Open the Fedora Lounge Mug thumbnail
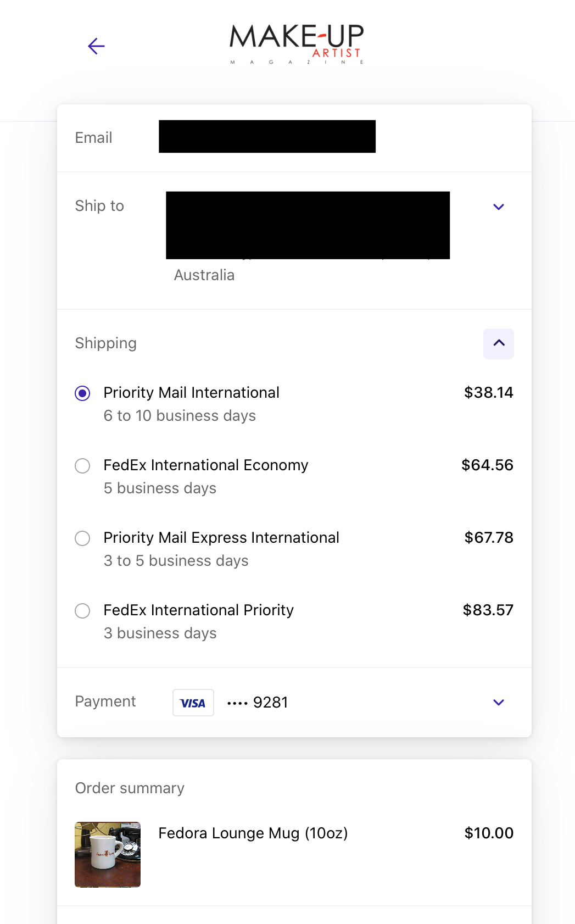 108,855
